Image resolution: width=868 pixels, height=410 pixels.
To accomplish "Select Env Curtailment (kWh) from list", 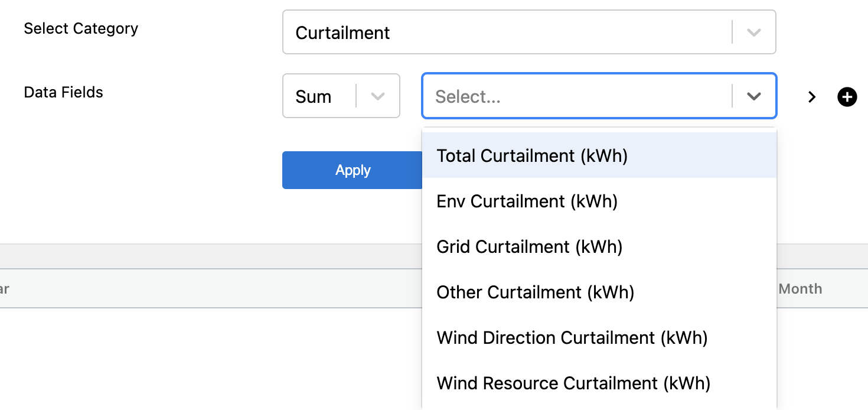I will tap(527, 201).
